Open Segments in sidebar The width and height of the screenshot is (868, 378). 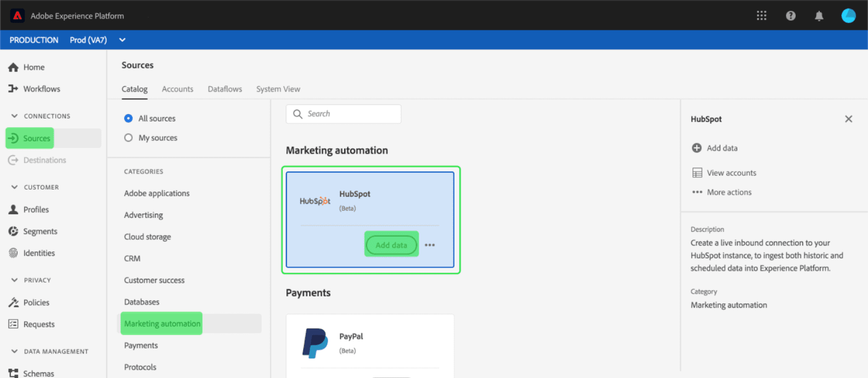coord(40,231)
